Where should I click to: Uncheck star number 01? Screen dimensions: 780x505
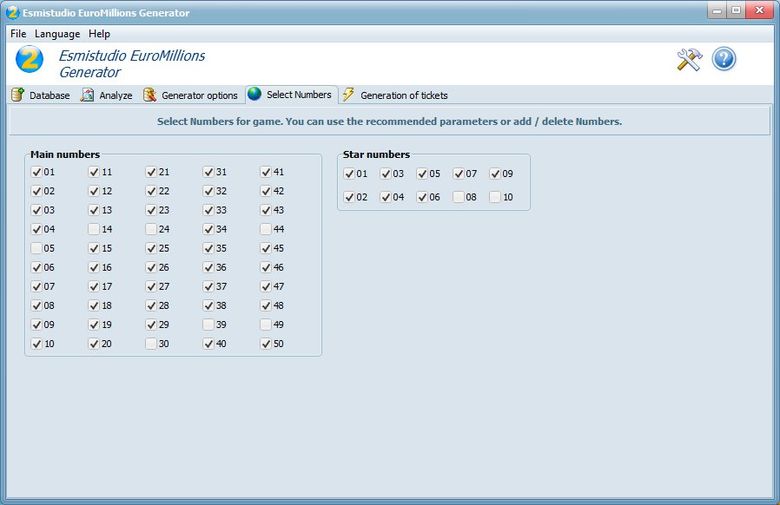pyautogui.click(x=349, y=174)
